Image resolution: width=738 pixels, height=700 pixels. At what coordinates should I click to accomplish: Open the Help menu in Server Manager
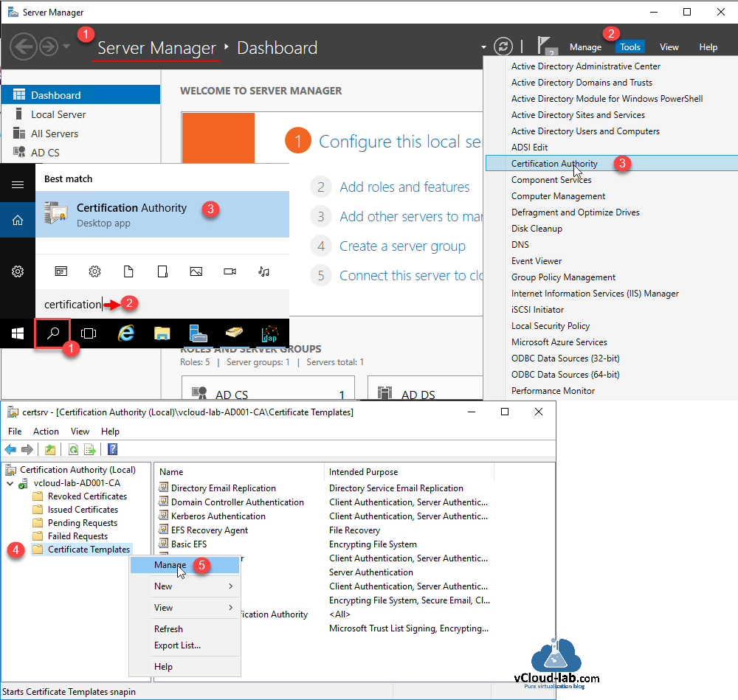[708, 47]
